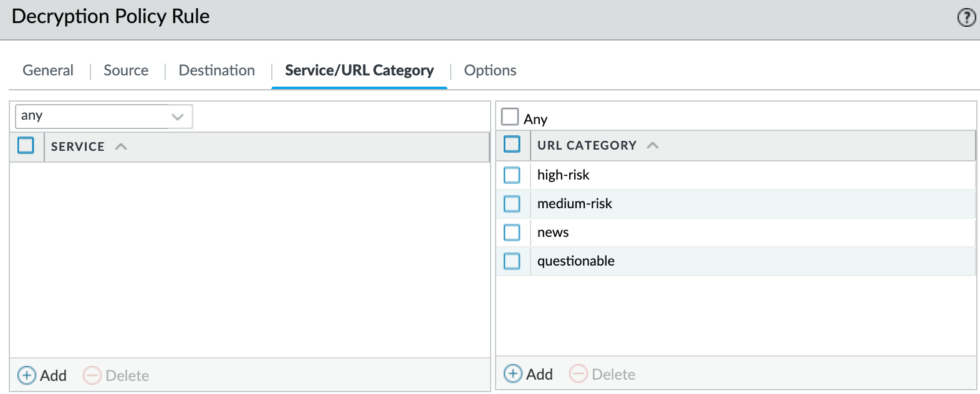Image resolution: width=980 pixels, height=394 pixels.
Task: Click the minus Delete icon under URL Category
Action: click(579, 374)
